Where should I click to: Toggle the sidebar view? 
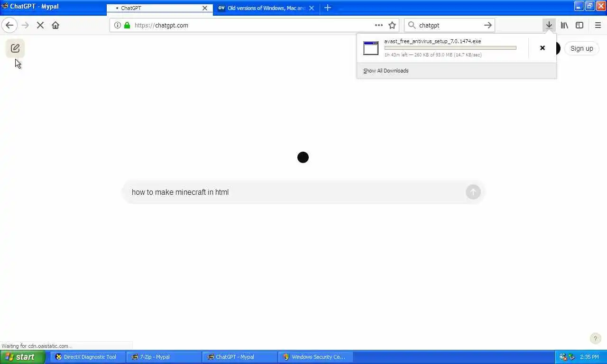(x=579, y=25)
